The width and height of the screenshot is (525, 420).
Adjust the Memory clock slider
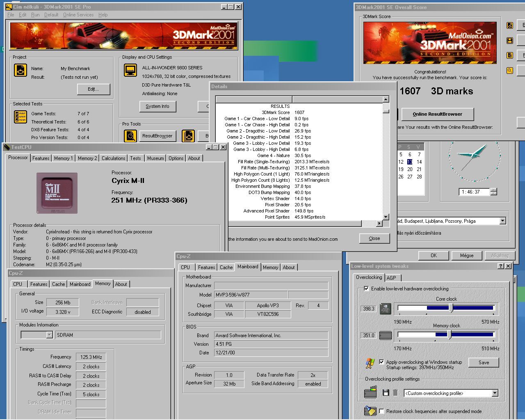coord(449,335)
